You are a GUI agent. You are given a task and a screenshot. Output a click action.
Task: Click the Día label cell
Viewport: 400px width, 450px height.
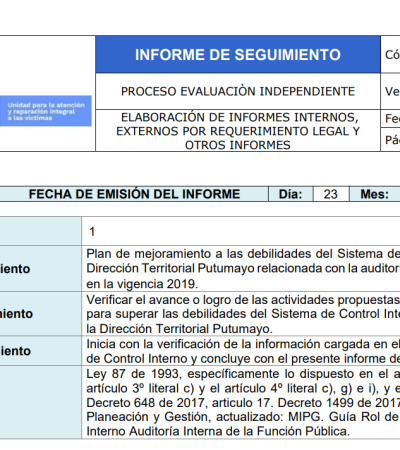291,194
